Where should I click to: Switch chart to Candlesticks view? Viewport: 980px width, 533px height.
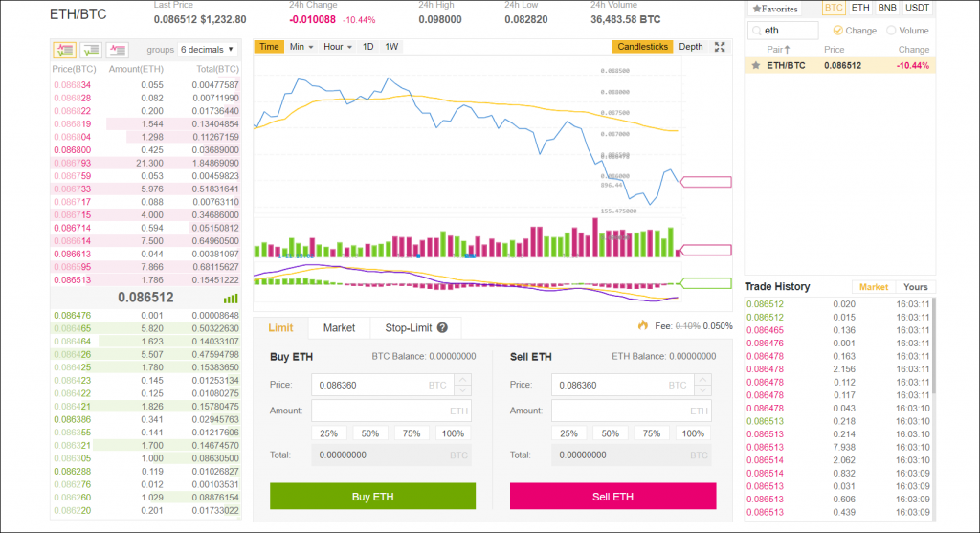coord(642,47)
